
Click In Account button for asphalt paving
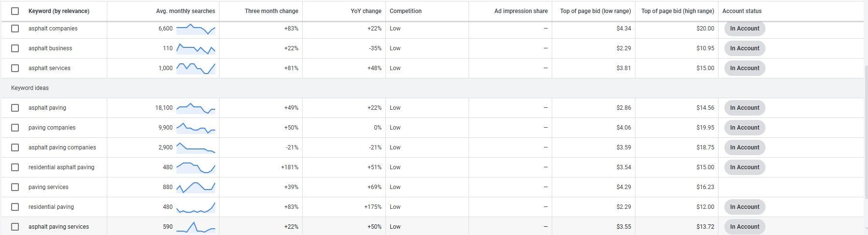pos(745,108)
